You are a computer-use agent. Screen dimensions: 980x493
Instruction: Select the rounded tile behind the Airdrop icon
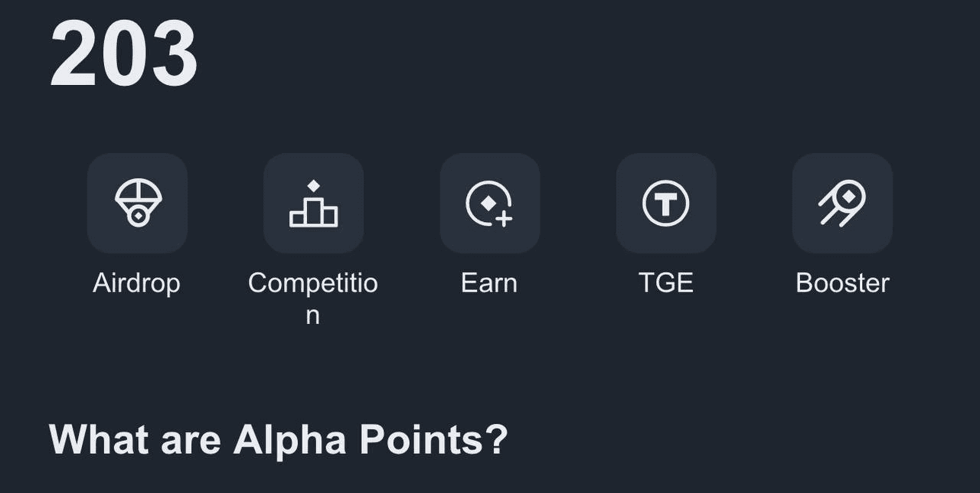click(98, 165)
